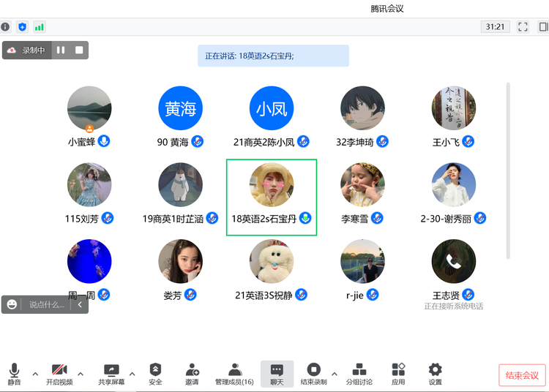The height and width of the screenshot is (392, 549).
Task: Select the 黄海 blue avatar
Action: (181, 108)
